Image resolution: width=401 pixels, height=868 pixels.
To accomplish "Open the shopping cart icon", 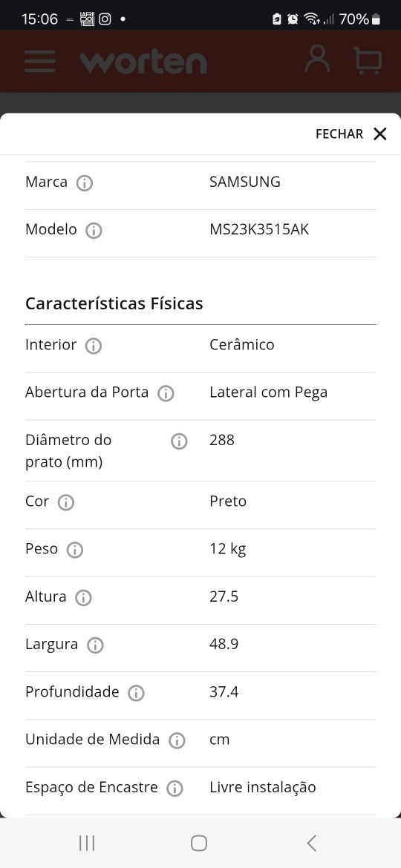I will [368, 60].
